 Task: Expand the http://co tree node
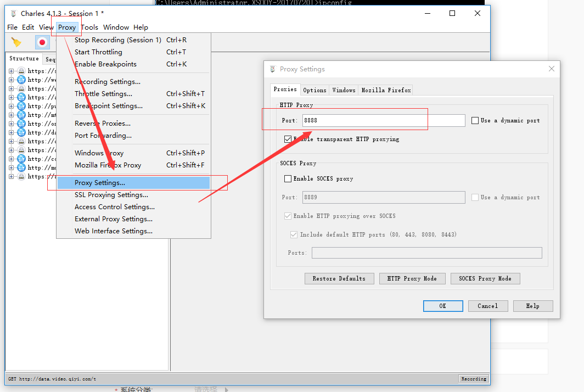point(11,159)
